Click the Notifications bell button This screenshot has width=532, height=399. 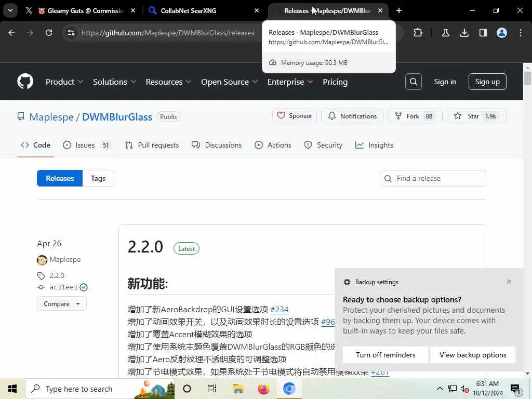click(352, 116)
